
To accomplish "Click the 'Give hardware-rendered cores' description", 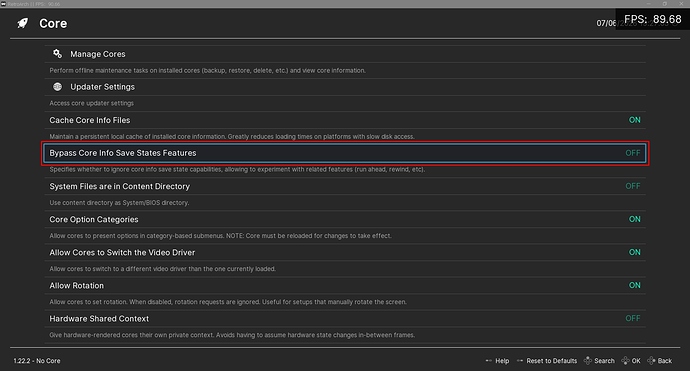I will pos(232,335).
